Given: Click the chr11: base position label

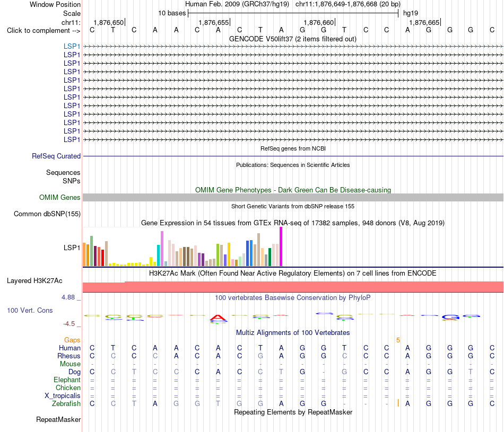Looking at the screenshot, I should point(71,22).
